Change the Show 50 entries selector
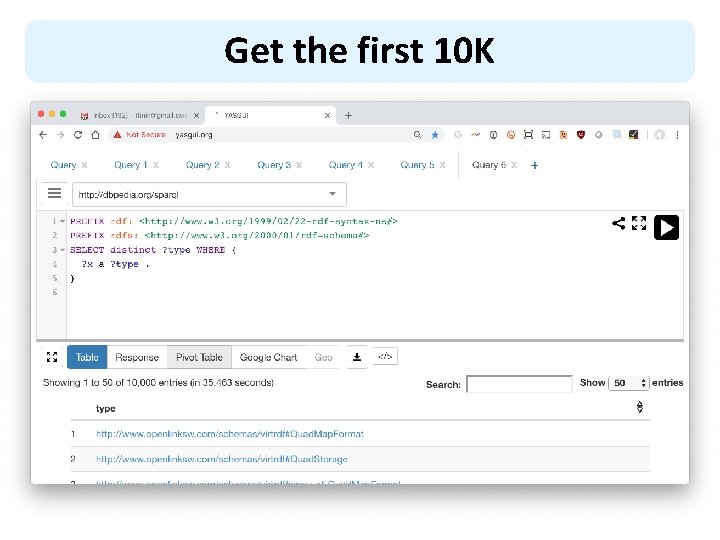 [629, 383]
